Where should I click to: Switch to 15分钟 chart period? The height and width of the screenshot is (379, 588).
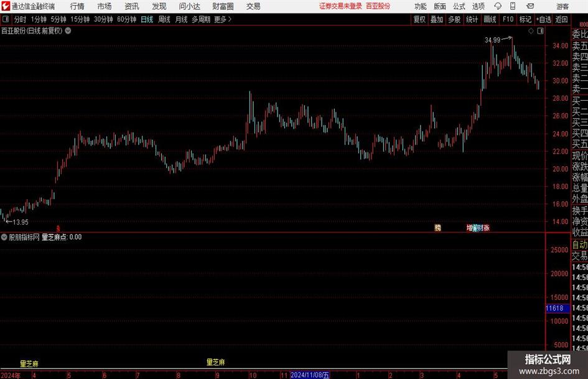point(80,19)
